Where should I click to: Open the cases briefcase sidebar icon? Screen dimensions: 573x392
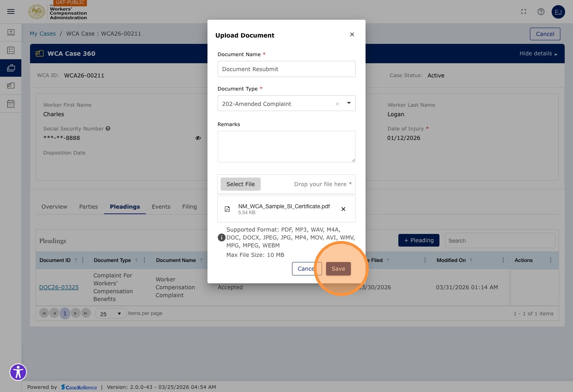(11, 68)
